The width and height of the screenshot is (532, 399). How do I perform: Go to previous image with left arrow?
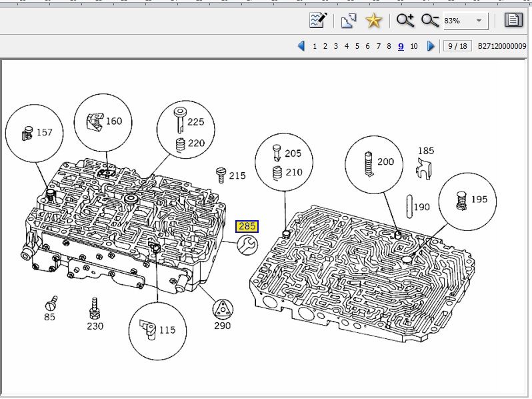click(x=301, y=46)
